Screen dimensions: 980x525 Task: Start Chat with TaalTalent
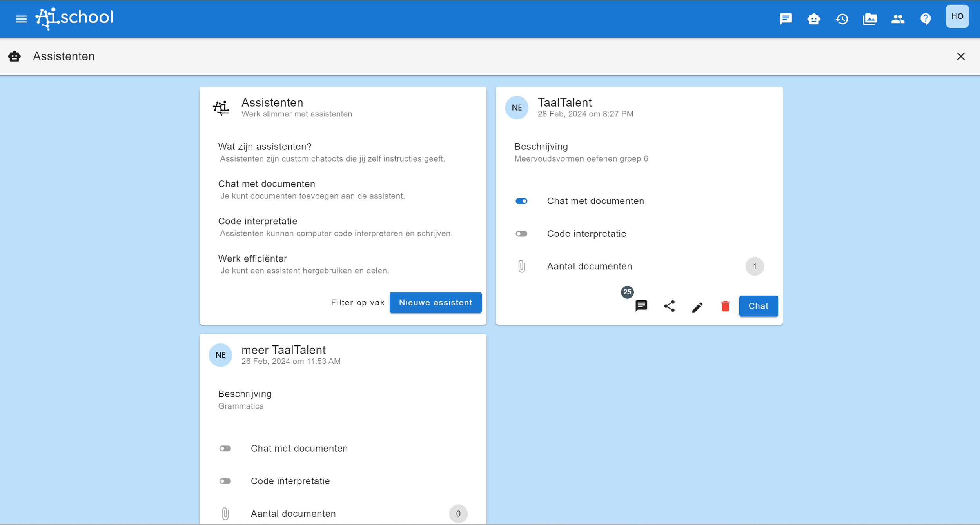click(759, 306)
